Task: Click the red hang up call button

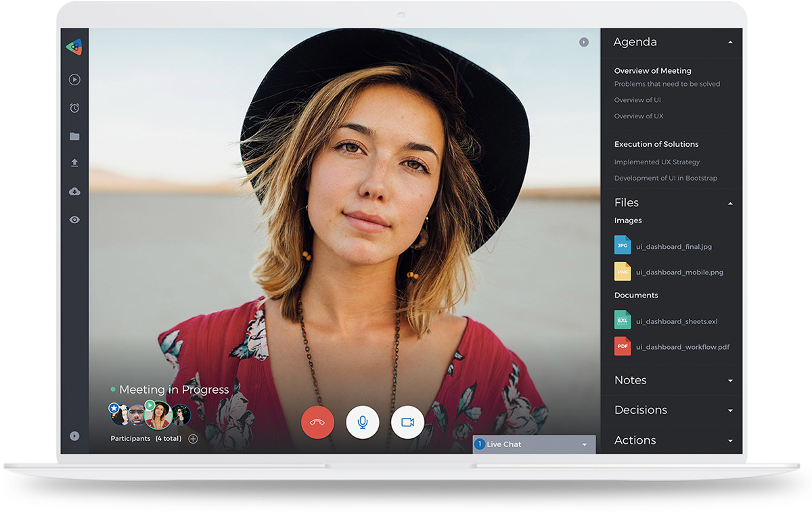Action: point(318,422)
